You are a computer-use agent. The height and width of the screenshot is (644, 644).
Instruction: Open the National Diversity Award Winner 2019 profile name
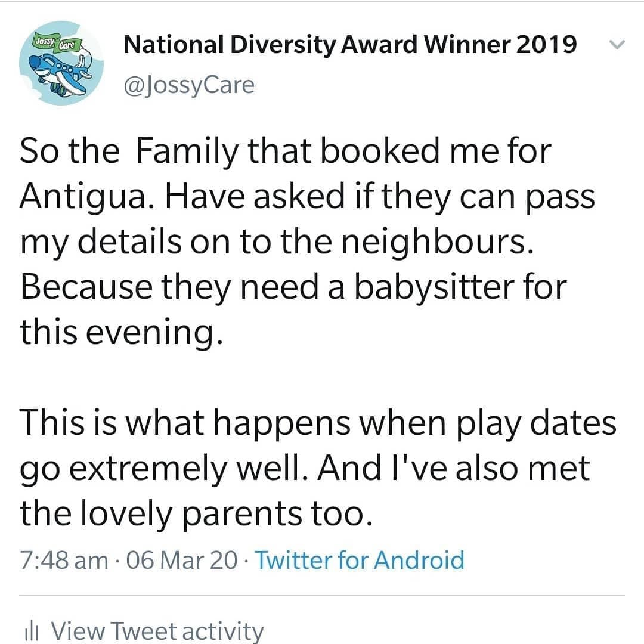350,44
